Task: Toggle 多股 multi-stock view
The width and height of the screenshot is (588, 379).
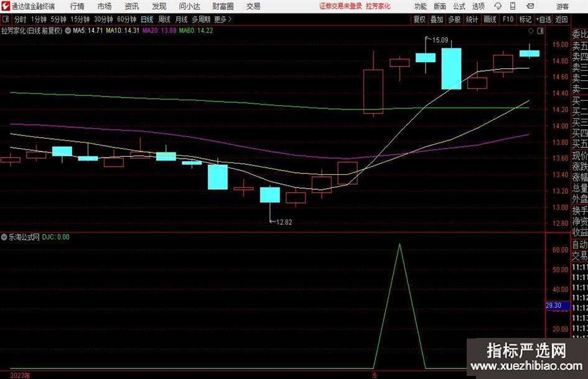Action: pyautogui.click(x=454, y=19)
